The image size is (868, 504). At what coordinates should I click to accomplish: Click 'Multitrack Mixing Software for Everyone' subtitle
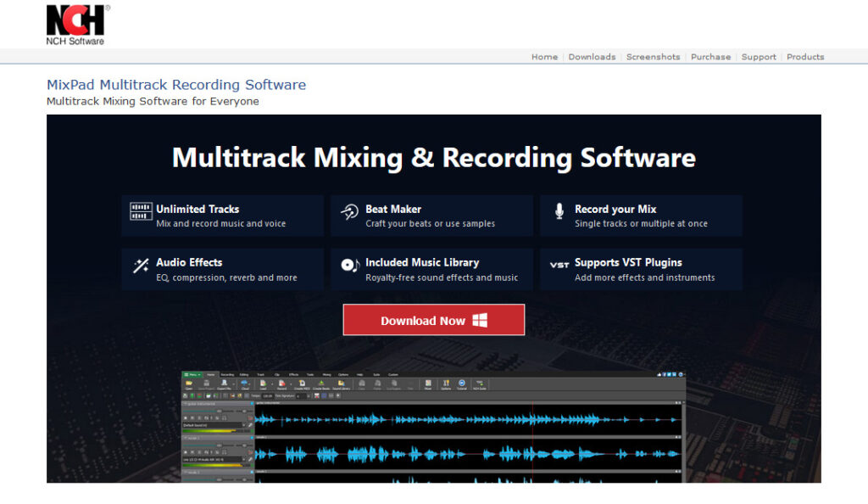(x=153, y=101)
